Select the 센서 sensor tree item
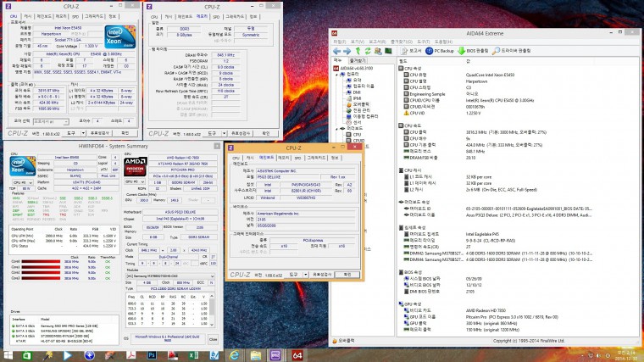Screen dimensions: 644x362 (x=354, y=122)
